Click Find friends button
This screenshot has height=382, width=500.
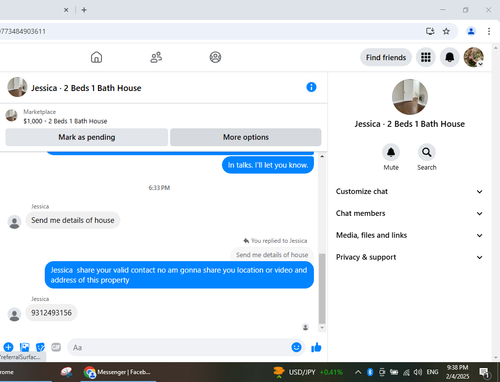386,57
